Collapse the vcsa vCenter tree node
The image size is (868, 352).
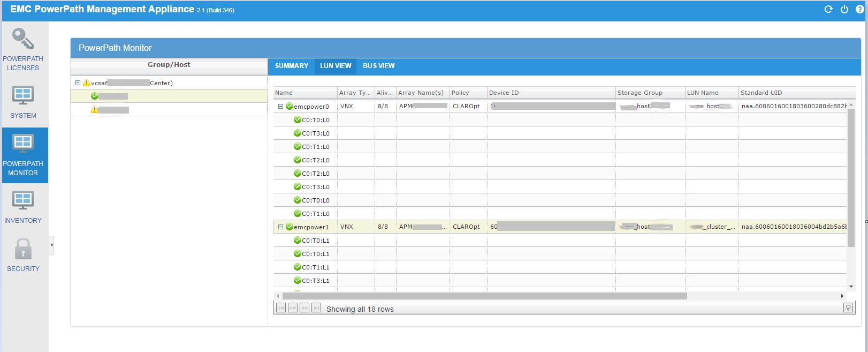pyautogui.click(x=78, y=83)
